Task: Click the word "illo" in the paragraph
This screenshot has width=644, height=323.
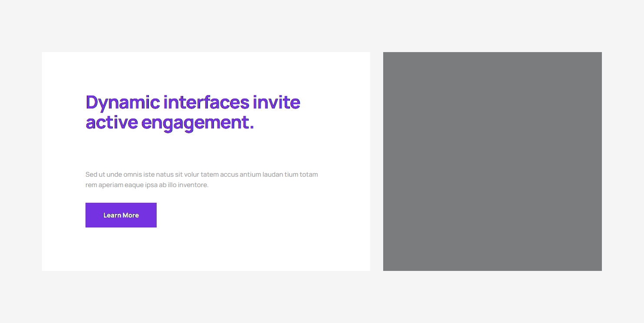Action: [x=173, y=185]
